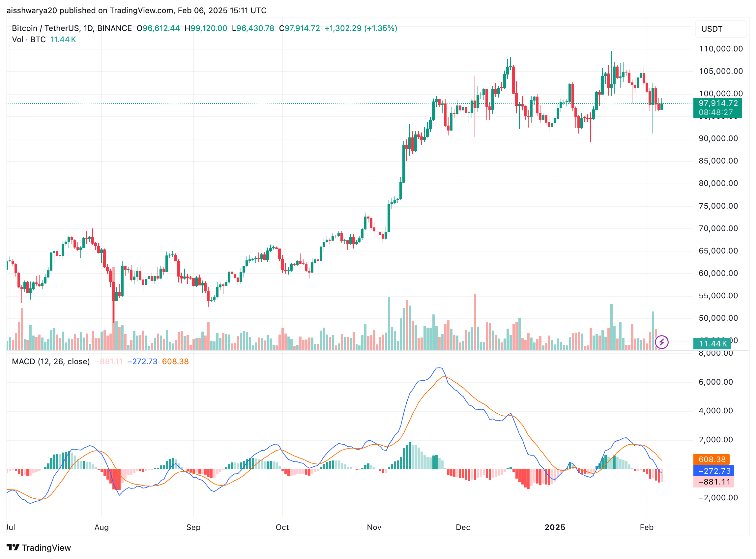This screenshot has height=559, width=756.
Task: Click the Bitcoin / TetherUS symbol title
Action: (x=72, y=28)
